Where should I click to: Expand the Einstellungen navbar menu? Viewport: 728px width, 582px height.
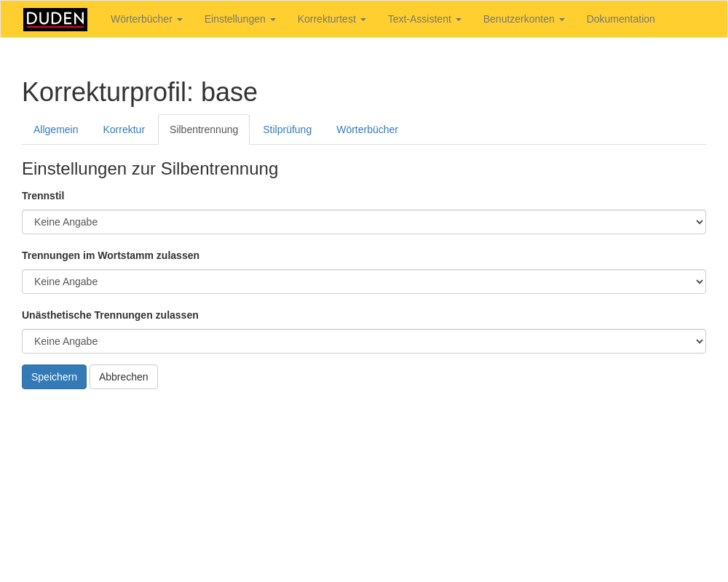click(x=240, y=20)
